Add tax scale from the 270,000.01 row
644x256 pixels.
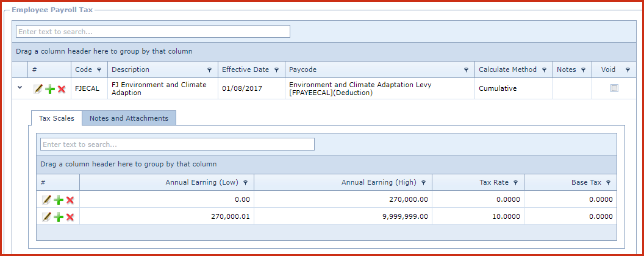[x=59, y=216]
